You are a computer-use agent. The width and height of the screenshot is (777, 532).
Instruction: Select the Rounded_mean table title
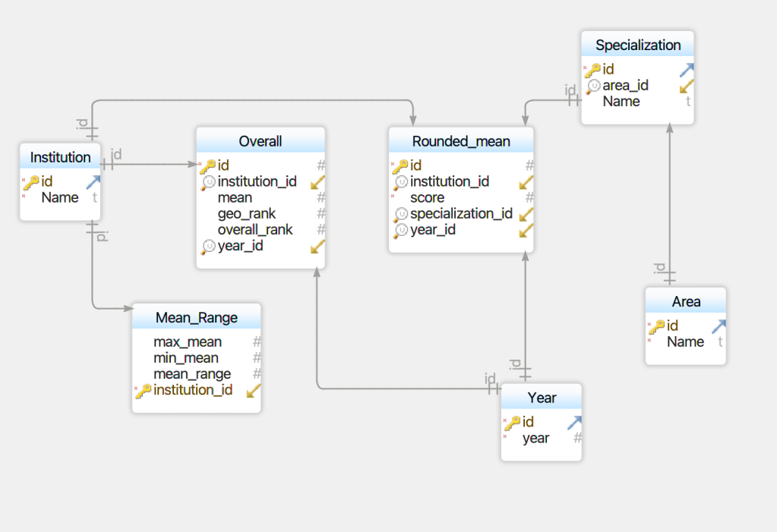461,141
